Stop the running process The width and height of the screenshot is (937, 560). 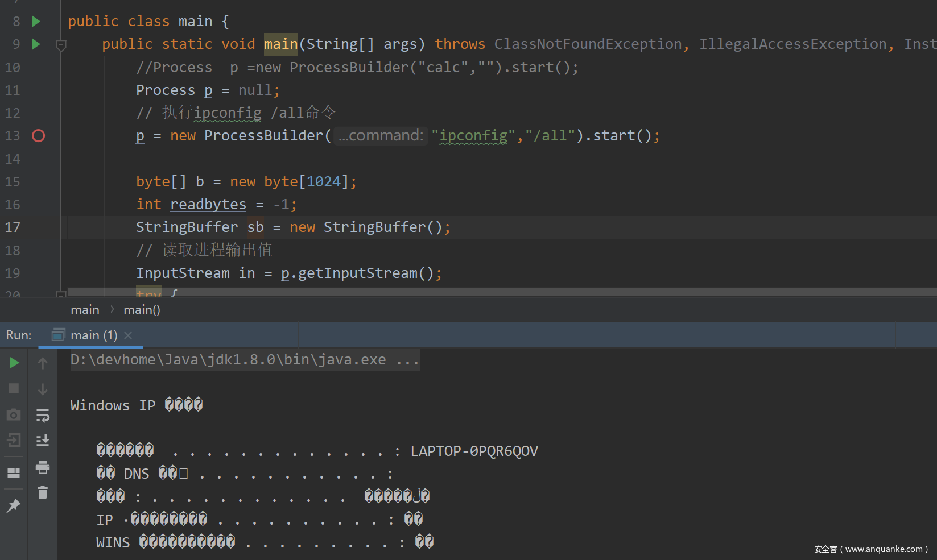14,389
